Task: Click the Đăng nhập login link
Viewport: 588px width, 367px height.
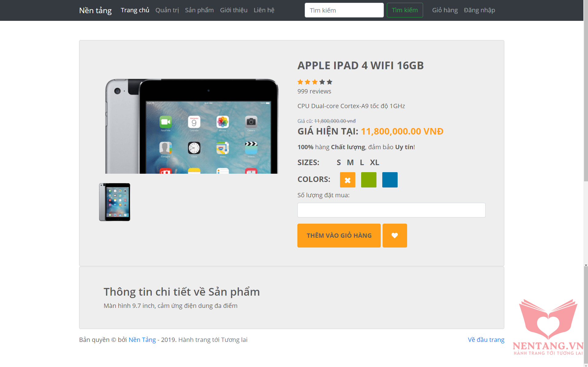Action: pos(479,10)
